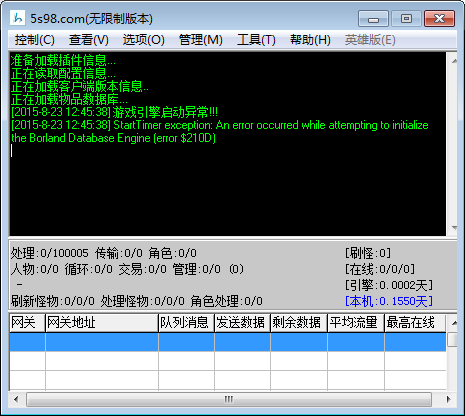
Task: Click the log panel scroll-down arrow
Action: (454, 228)
